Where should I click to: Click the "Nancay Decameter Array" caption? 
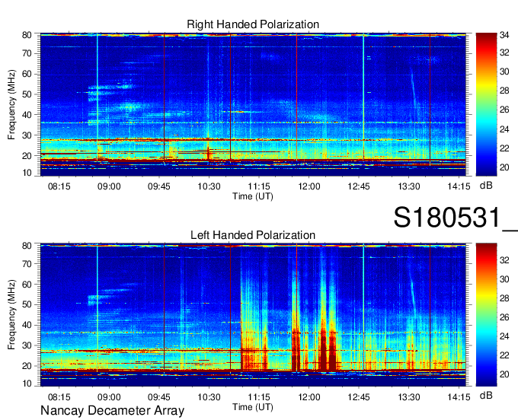tap(112, 411)
